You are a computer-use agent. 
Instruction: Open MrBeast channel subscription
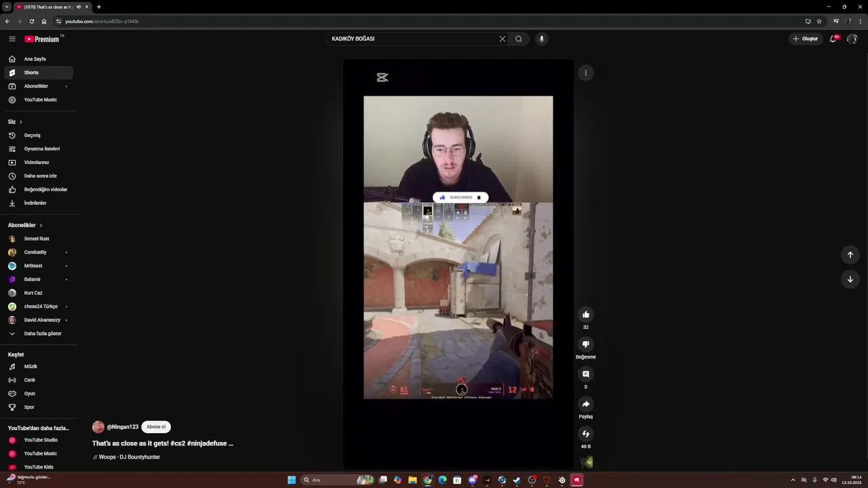(39, 266)
